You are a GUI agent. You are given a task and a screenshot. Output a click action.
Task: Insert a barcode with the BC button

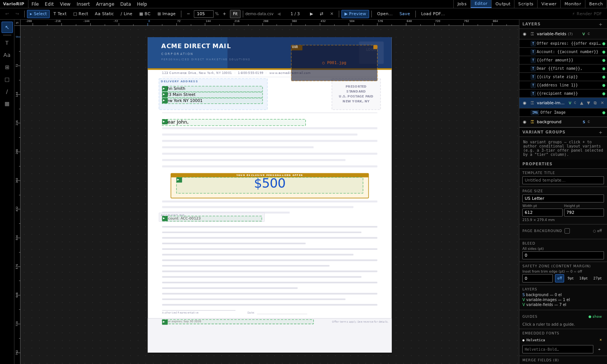coord(145,14)
